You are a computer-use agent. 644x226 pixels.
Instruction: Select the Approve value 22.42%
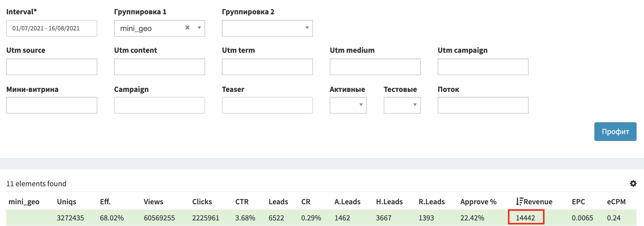(x=472, y=218)
